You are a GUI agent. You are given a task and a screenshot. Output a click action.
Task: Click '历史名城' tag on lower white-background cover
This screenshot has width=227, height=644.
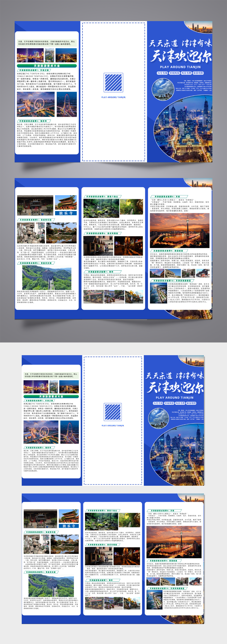pos(158,403)
